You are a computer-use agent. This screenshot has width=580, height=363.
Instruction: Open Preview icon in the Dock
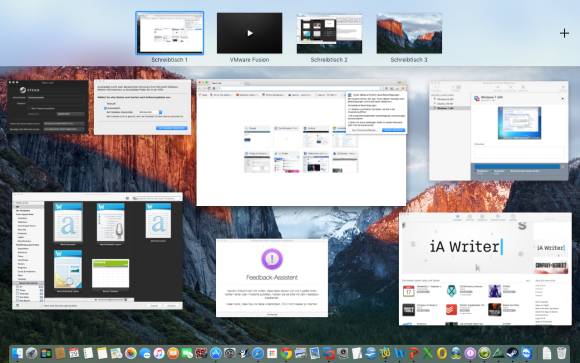click(314, 353)
